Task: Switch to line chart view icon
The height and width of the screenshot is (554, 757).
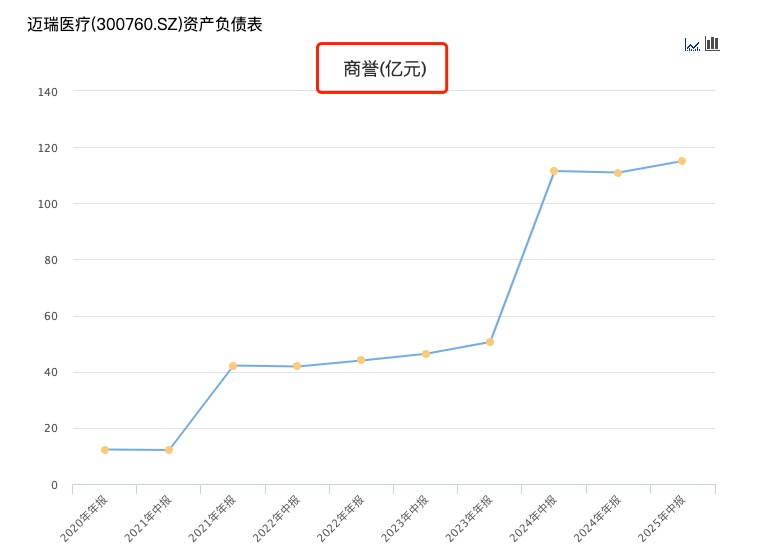Action: click(692, 45)
